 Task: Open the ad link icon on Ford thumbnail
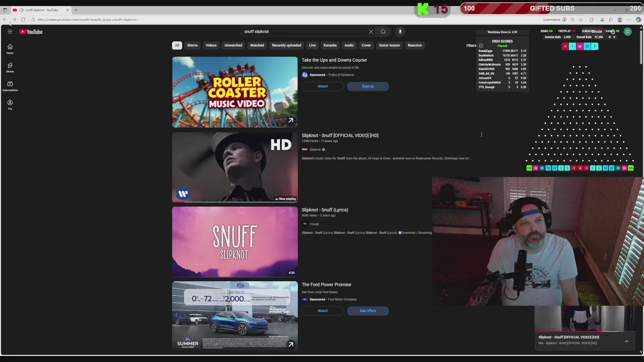(290, 344)
